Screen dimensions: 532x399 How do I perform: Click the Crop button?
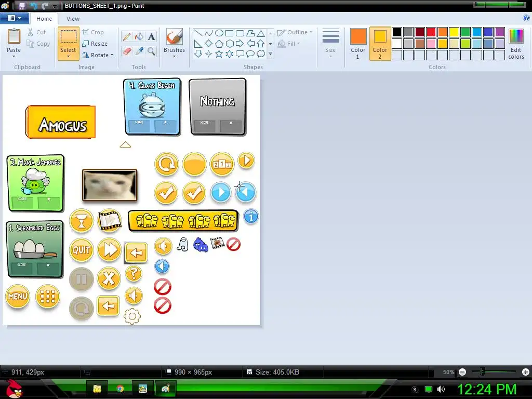coord(93,32)
